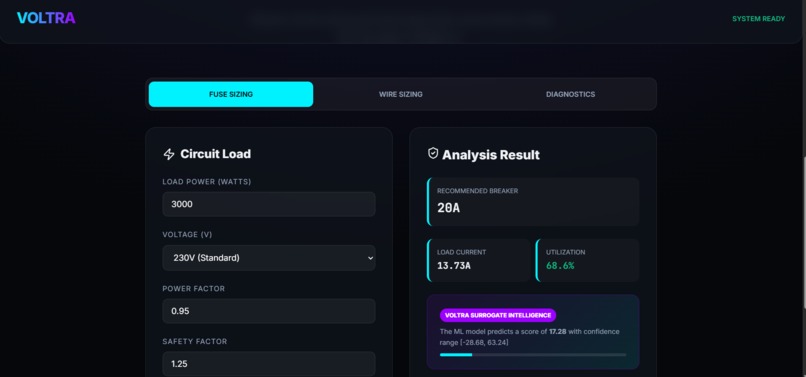Click the SYSTEM READY status indicator
Viewport: 806px width, 377px height.
pos(758,19)
